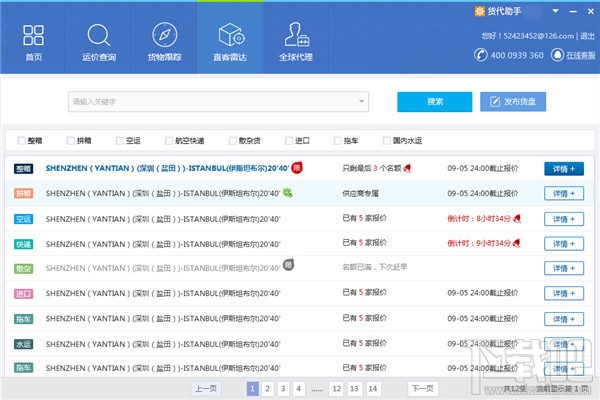Image resolution: width=600 pixels, height=400 pixels.
Task: Open the bold SHENZHEN-ISTANBUL route link in first row
Action: (x=167, y=168)
